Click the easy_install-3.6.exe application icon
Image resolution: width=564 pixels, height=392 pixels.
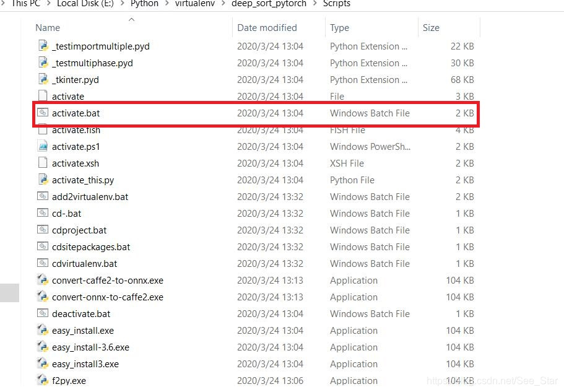coord(43,347)
